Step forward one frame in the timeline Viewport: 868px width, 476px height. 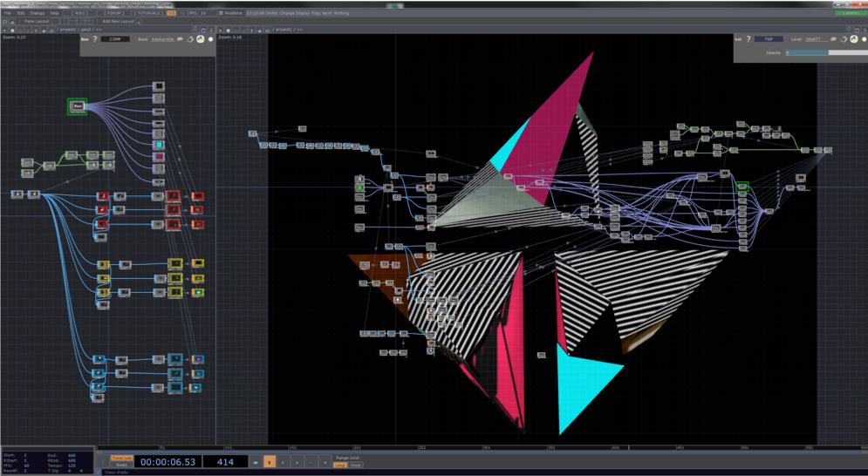coord(325,462)
